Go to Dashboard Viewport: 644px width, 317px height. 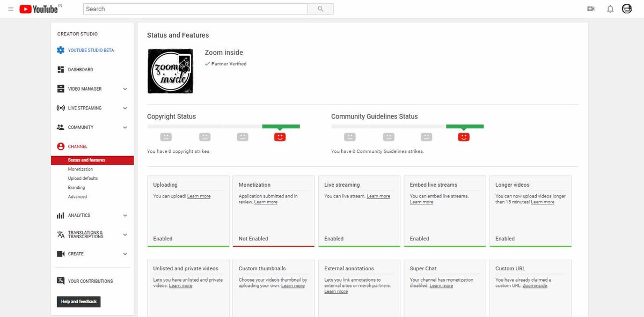[80, 70]
